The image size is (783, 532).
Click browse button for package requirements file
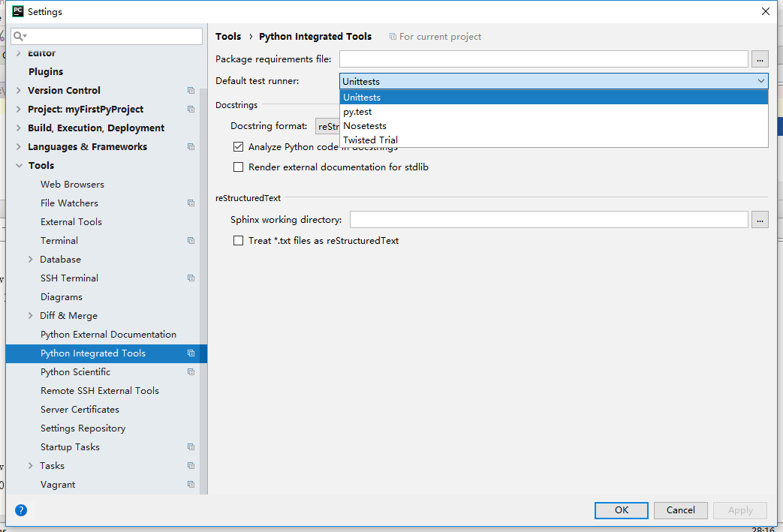[x=760, y=59]
